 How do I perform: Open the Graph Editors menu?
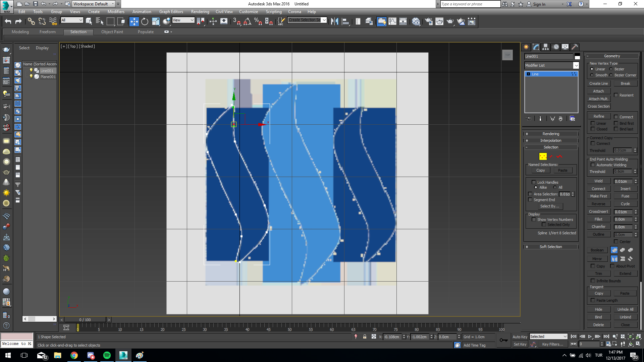171,12
